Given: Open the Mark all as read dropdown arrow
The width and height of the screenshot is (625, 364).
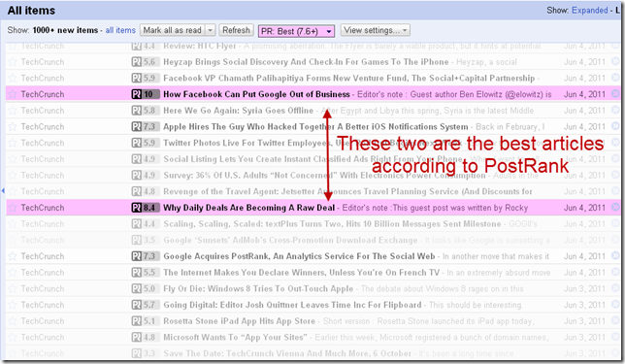Looking at the screenshot, I should click(211, 30).
